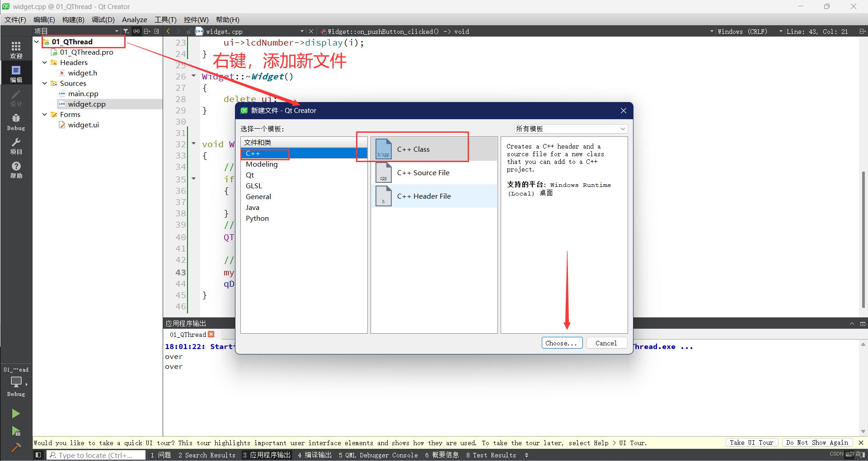Viewport: 868px width, 461px height.
Task: Collapse the 01_QThread project node
Action: coord(37,42)
